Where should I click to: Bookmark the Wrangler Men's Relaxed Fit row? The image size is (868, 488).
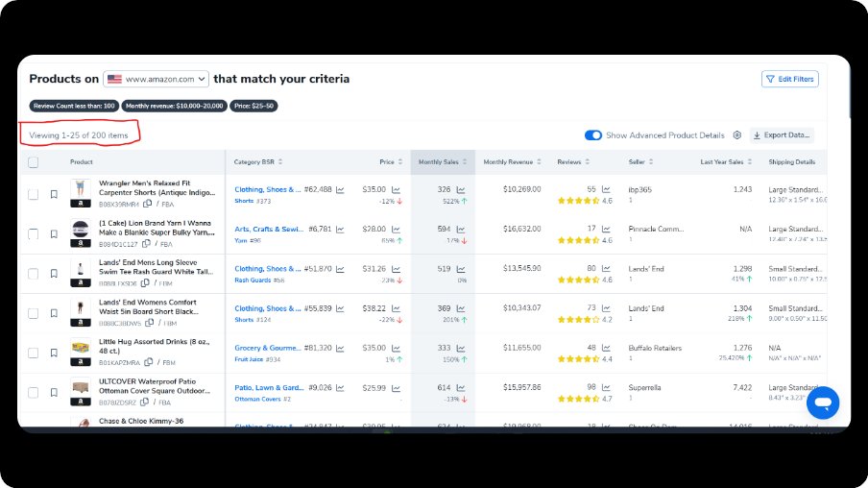54,194
